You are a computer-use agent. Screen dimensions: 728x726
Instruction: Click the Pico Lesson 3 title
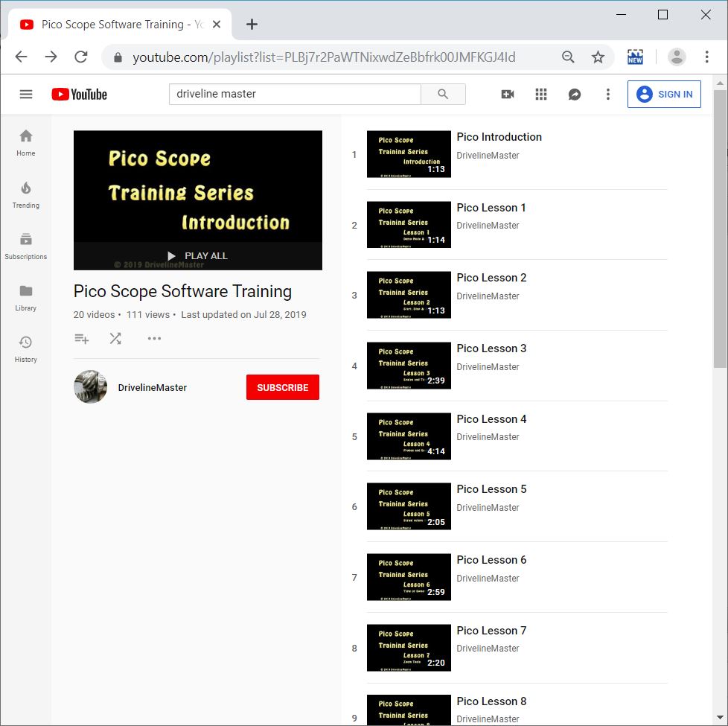491,348
